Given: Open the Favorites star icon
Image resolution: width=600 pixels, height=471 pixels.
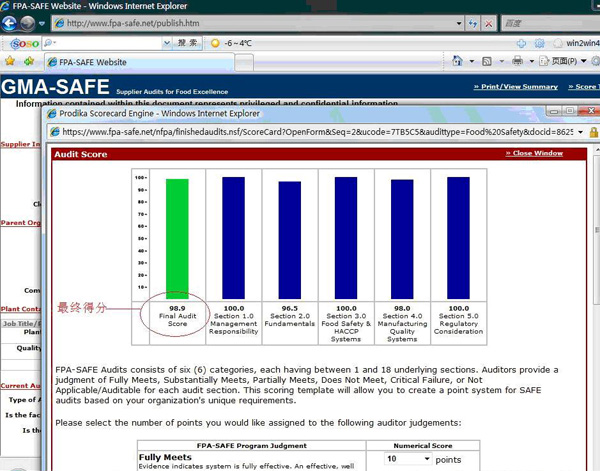Looking at the screenshot, I should coord(10,62).
